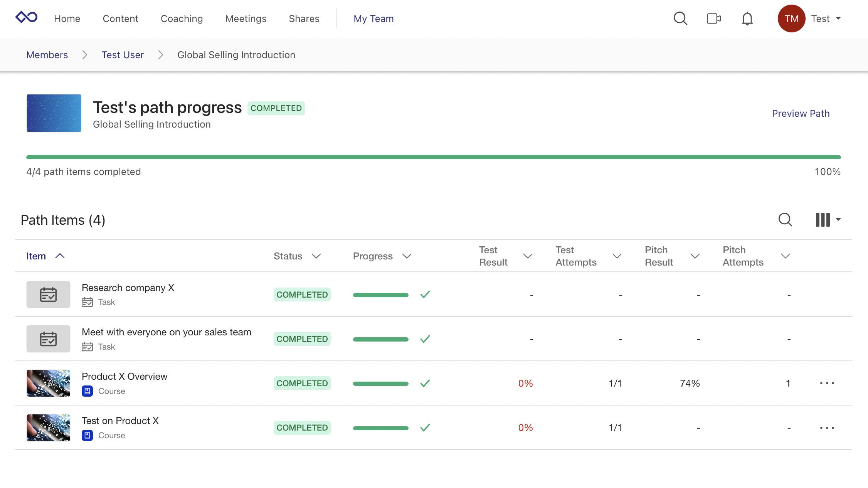Viewport: 868px width, 488px height.
Task: Click the green path progress bar
Action: (x=434, y=157)
